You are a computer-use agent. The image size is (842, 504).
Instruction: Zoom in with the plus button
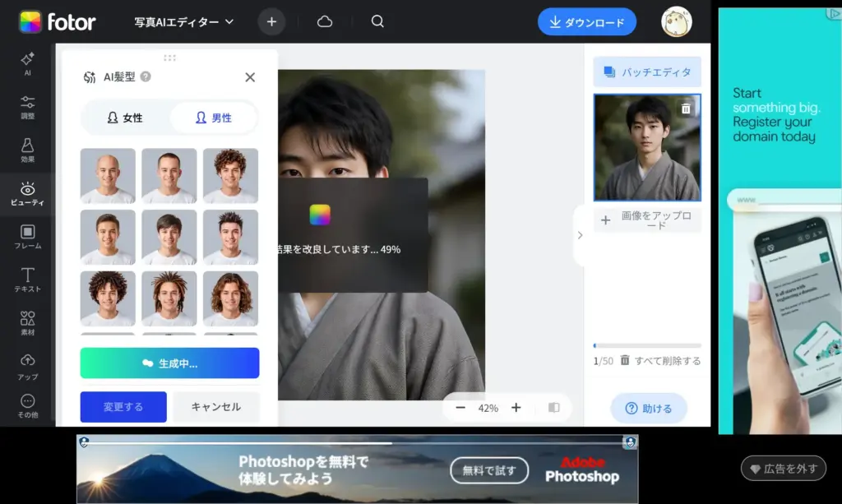tap(516, 408)
